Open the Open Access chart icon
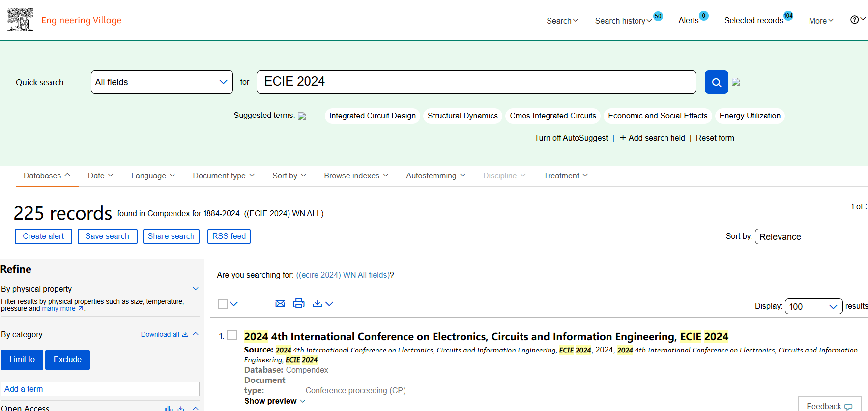 pos(169,408)
